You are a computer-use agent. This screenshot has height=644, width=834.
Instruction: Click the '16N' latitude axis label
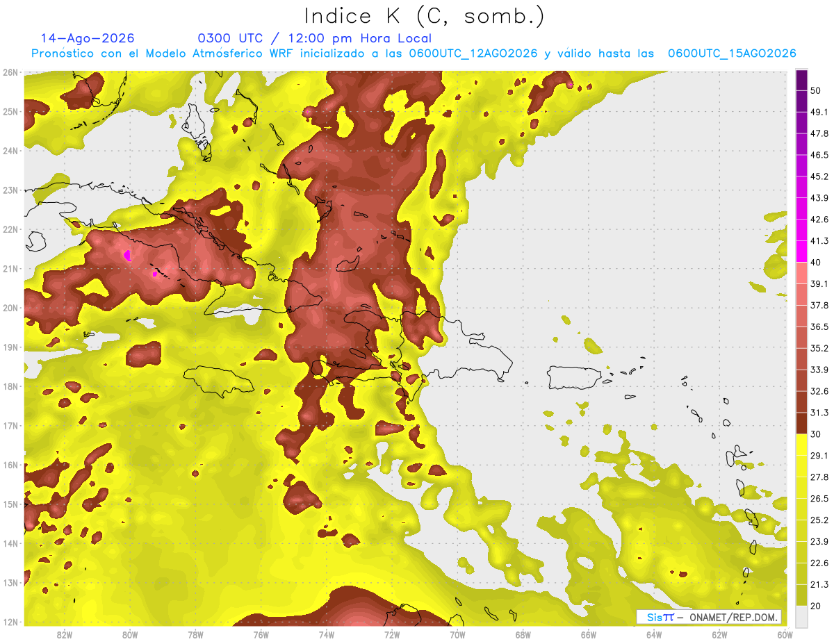(x=10, y=465)
